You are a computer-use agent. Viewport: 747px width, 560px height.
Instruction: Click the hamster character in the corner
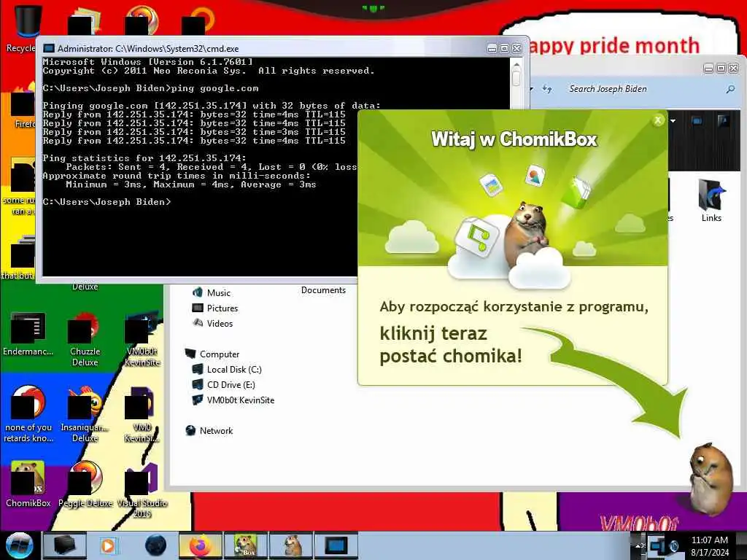tap(711, 480)
